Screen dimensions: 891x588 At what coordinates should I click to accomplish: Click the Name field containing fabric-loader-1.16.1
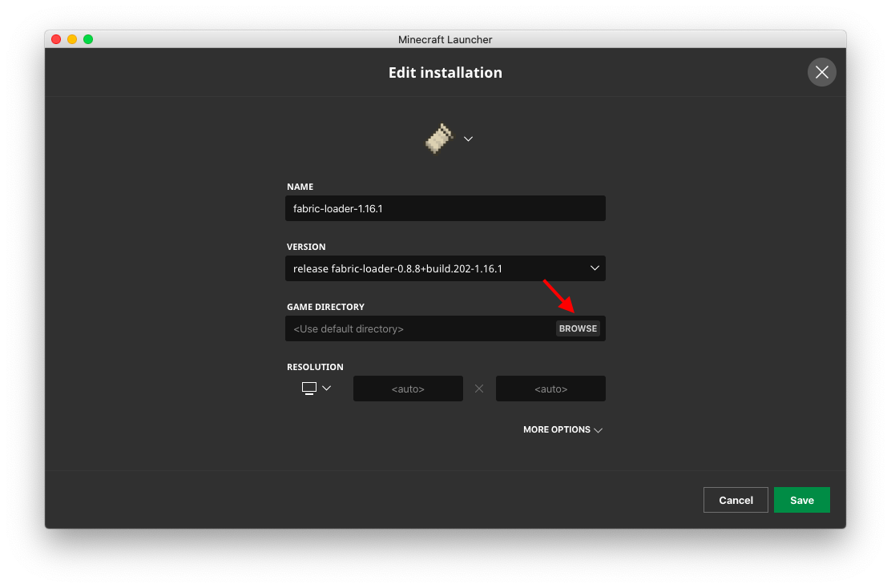click(445, 208)
